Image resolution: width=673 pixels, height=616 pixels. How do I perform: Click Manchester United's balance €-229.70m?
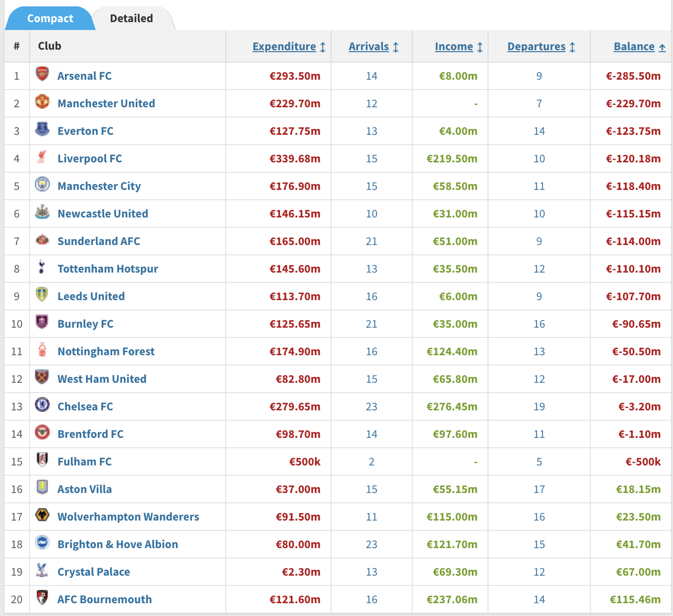(633, 103)
